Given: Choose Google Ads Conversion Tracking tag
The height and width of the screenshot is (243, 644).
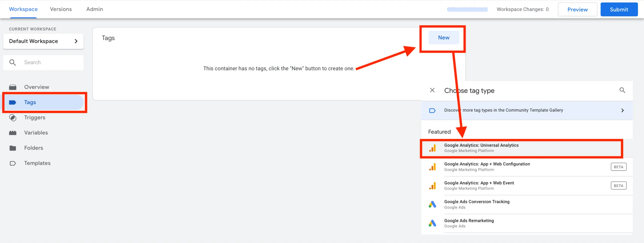Looking at the screenshot, I should click(x=527, y=204).
